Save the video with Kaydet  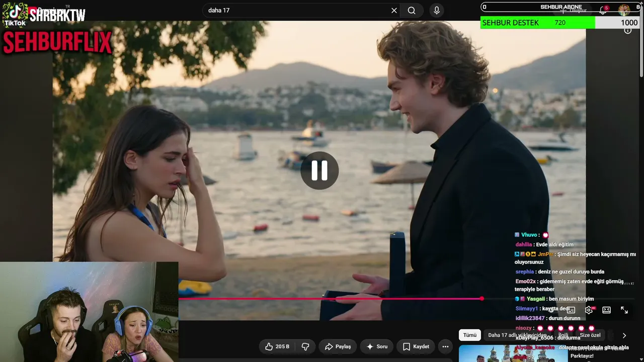click(x=416, y=346)
